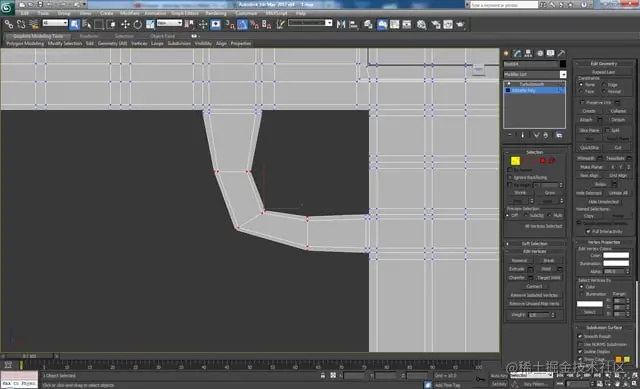Screen dimensions: 640x389
Task: Click the vertex Color swatch
Action: point(616,256)
